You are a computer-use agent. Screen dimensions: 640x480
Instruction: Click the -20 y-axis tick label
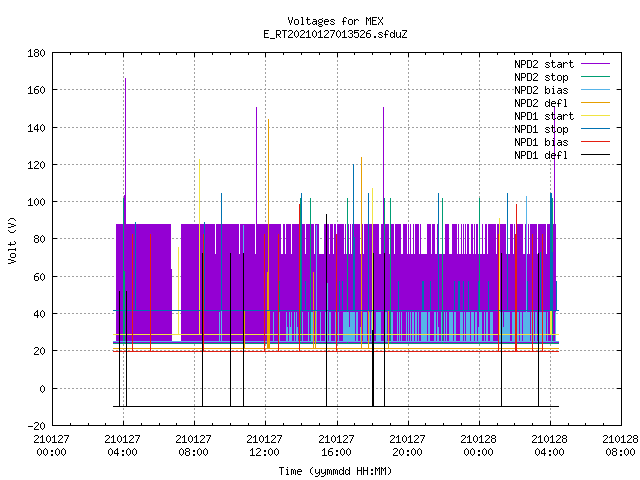tap(36, 426)
